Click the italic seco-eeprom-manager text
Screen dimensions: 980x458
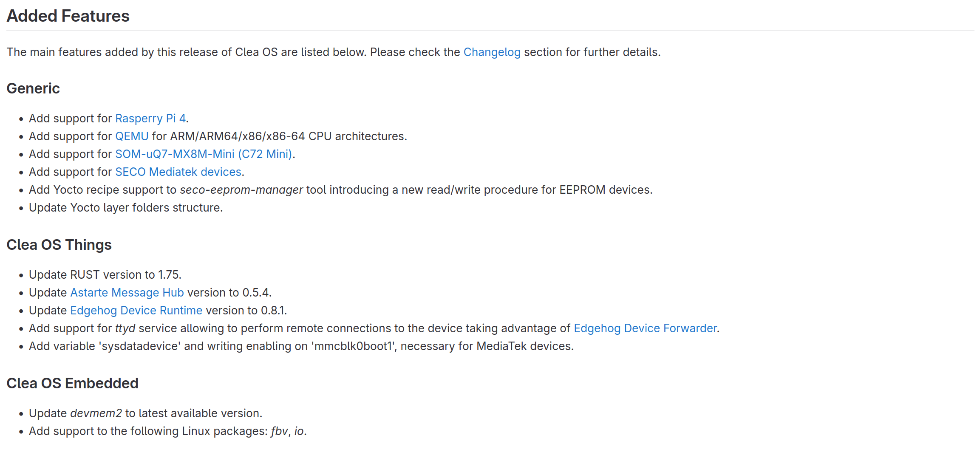pyautogui.click(x=241, y=190)
